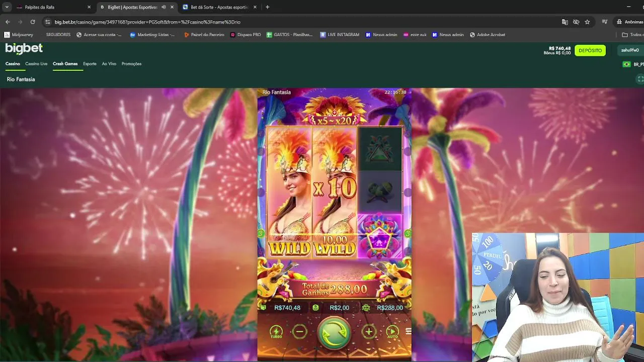
Task: Open the BR_PT language selector
Action: click(633, 64)
